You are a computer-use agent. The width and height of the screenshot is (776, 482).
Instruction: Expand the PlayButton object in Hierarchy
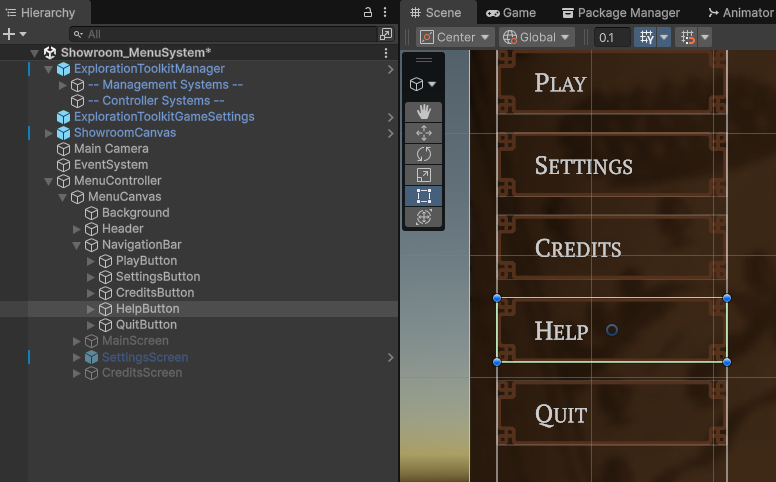tap(91, 261)
